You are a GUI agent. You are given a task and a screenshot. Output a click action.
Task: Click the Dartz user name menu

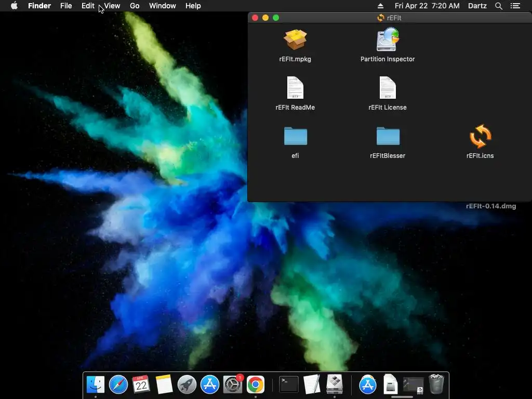[477, 6]
